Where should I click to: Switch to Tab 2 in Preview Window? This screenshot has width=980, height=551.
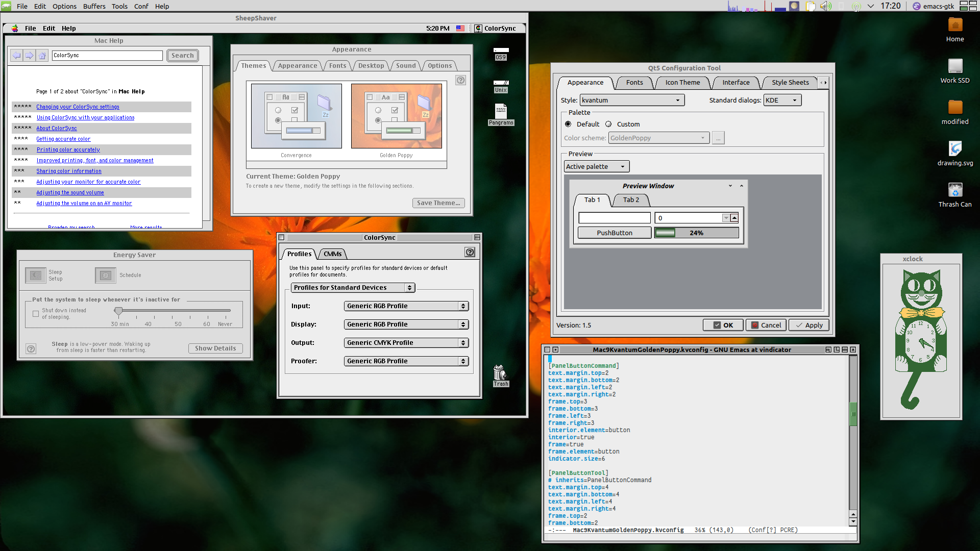[x=631, y=199]
